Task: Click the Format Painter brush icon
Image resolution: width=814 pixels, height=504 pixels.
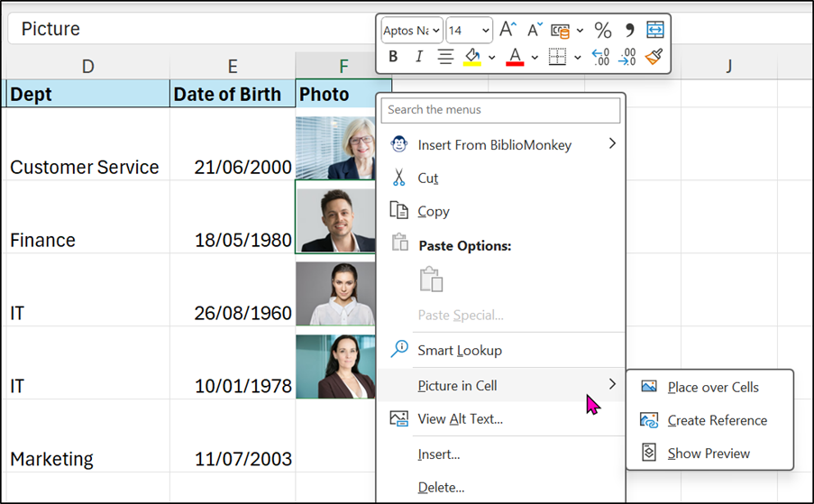Action: [x=654, y=57]
